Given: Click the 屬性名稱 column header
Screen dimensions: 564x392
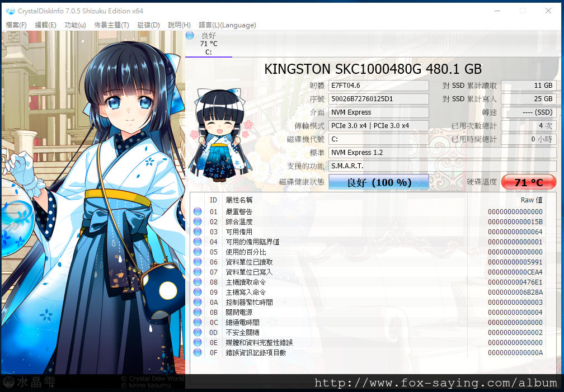Looking at the screenshot, I should tap(239, 200).
